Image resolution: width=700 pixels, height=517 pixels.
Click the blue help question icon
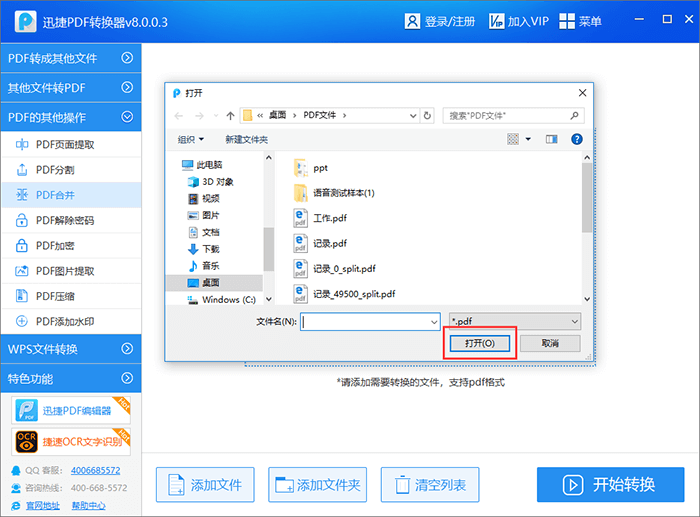(x=576, y=139)
